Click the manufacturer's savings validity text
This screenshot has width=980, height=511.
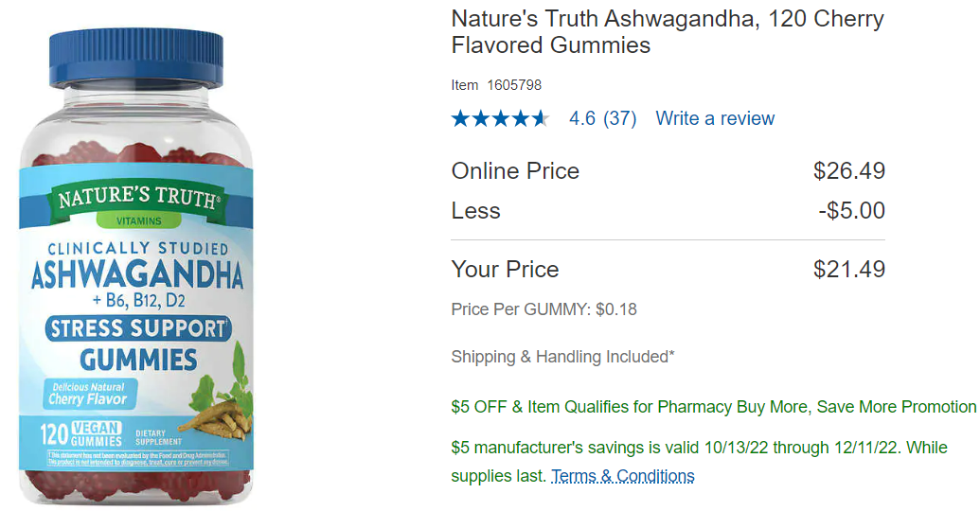pyautogui.click(x=700, y=462)
